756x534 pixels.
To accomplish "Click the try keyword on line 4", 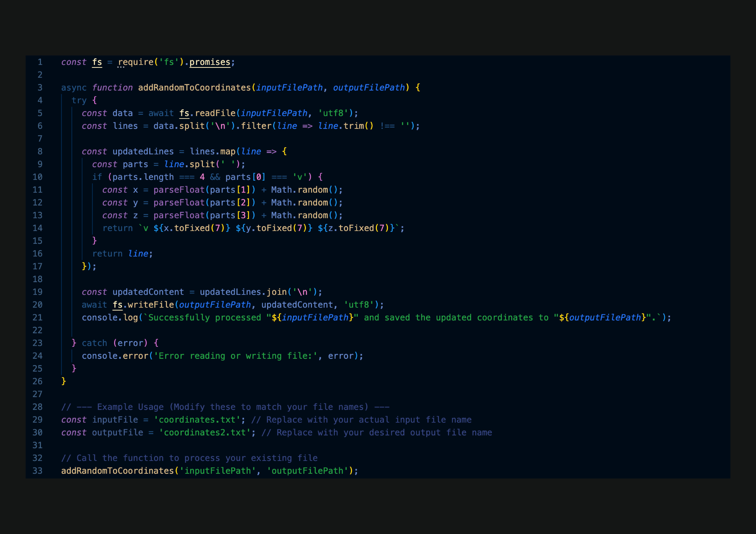I will click(79, 100).
